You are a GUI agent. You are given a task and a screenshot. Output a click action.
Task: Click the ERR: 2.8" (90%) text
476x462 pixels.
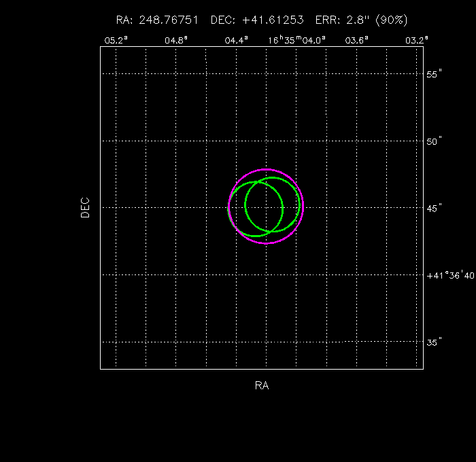361,20
